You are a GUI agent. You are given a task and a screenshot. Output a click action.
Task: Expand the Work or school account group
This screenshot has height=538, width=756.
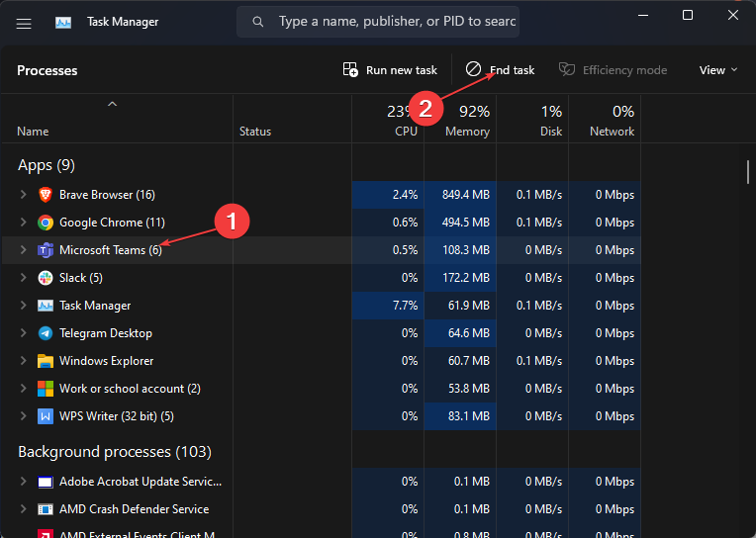[x=23, y=388]
